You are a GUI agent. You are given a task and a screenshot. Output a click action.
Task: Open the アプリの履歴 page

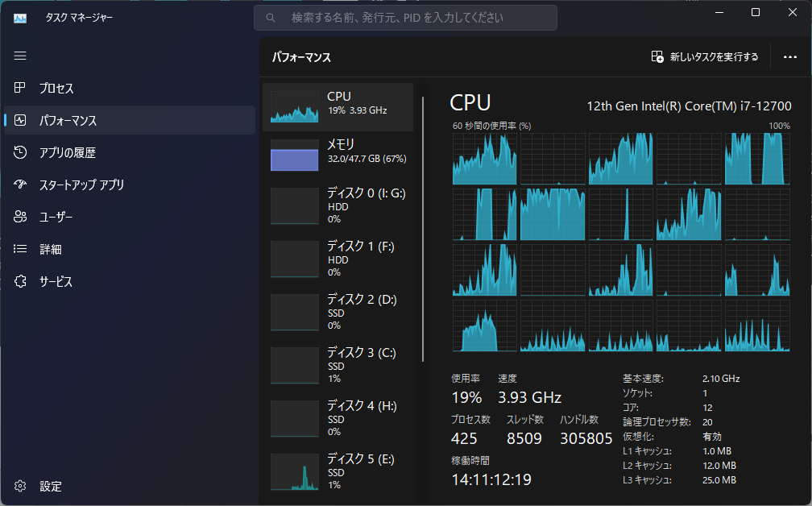[x=130, y=152]
